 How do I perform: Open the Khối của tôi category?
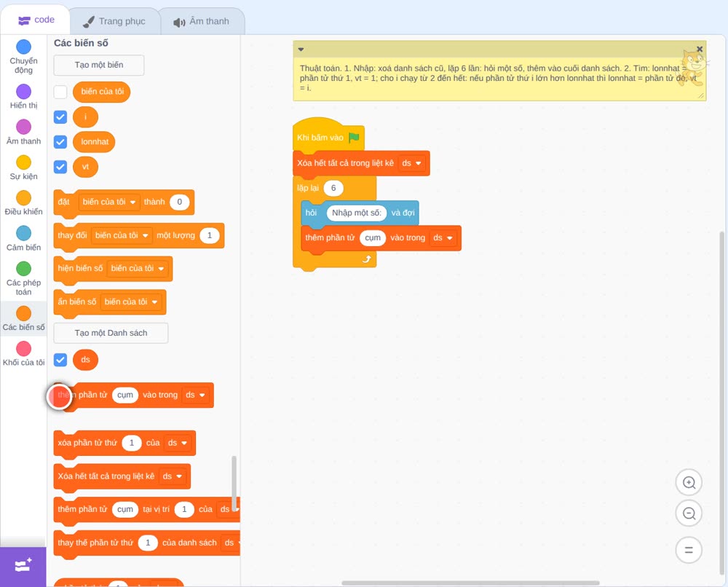[x=23, y=353]
